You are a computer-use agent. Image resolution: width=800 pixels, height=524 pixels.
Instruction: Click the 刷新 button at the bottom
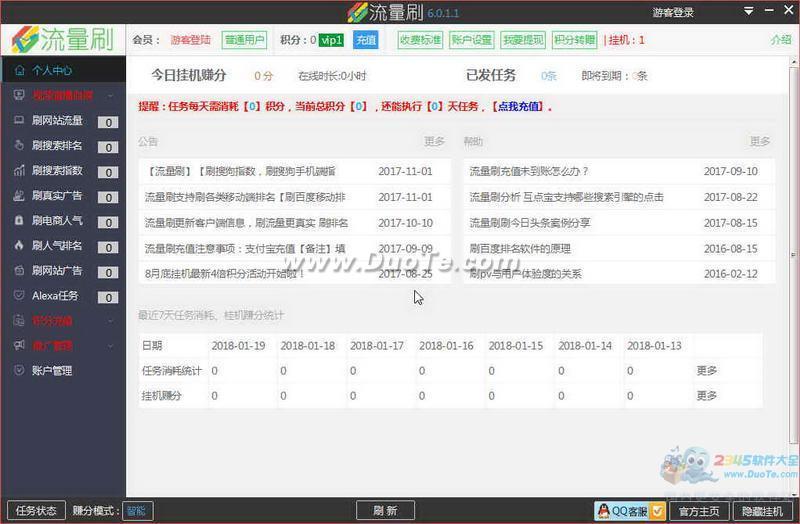385,510
